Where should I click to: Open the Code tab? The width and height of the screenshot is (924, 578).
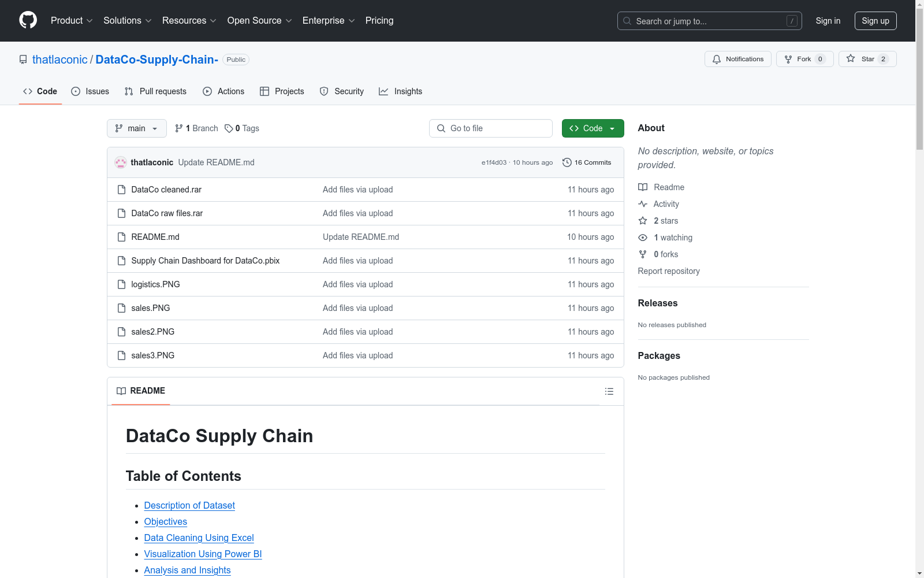coord(40,91)
